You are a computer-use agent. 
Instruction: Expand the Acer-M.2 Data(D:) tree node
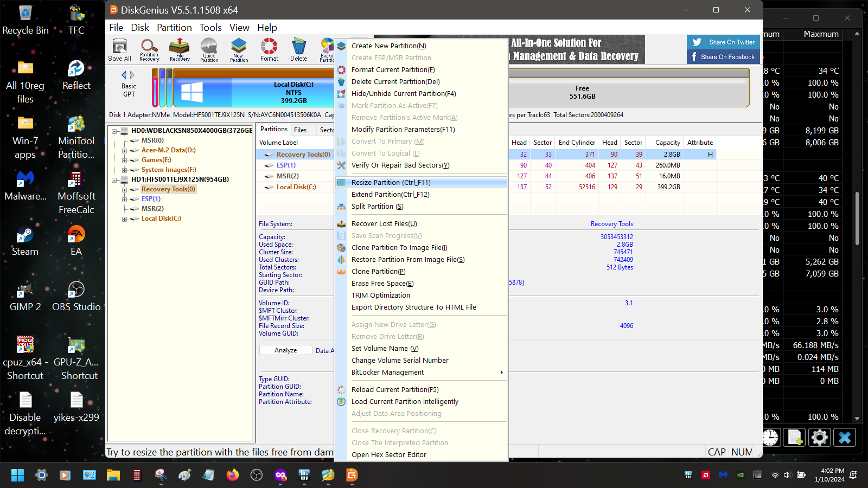124,150
